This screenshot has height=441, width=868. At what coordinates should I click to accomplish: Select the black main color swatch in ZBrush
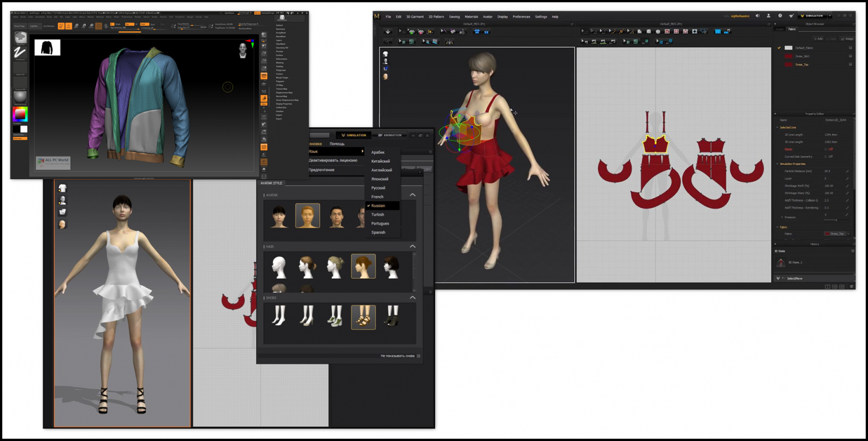tap(16, 129)
